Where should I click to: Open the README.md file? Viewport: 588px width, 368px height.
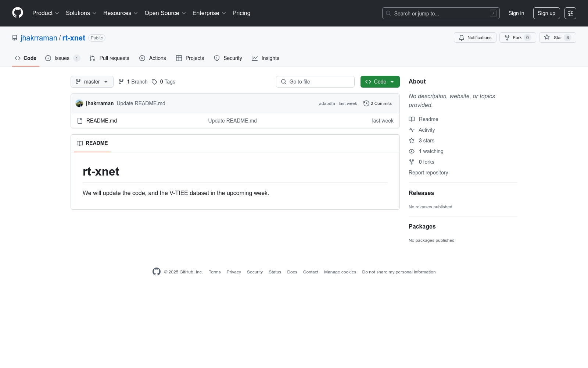101,121
